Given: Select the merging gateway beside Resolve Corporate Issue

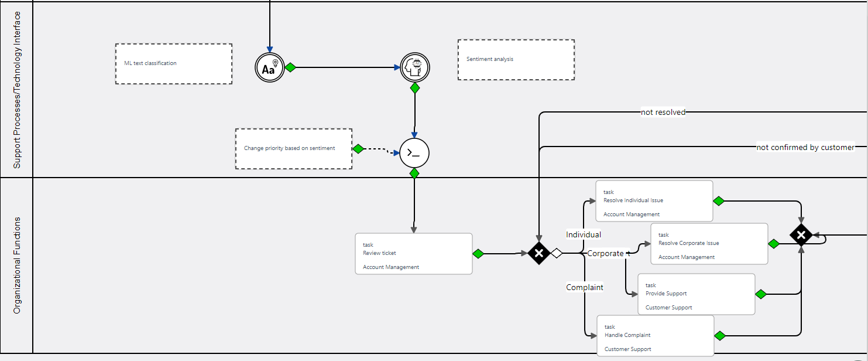Looking at the screenshot, I should click(x=801, y=234).
